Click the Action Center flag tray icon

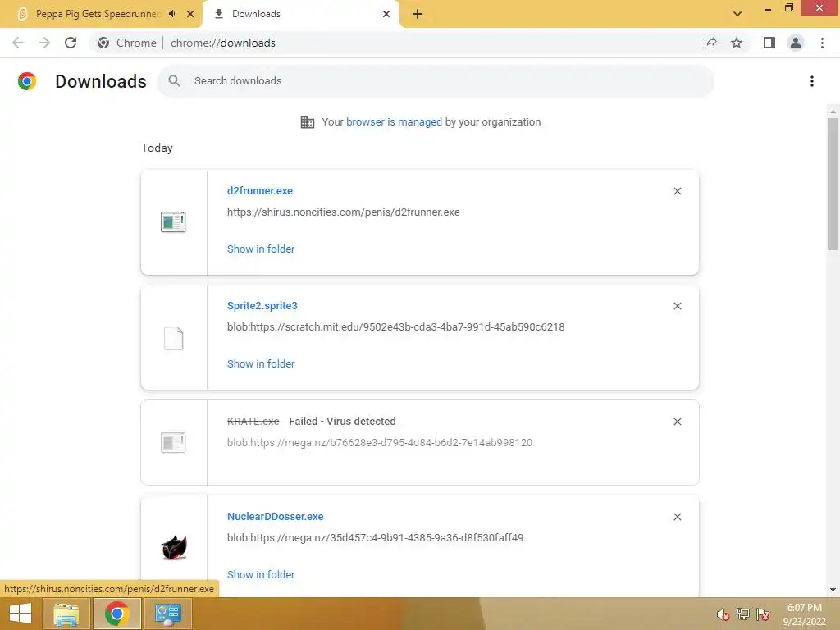pyautogui.click(x=763, y=614)
